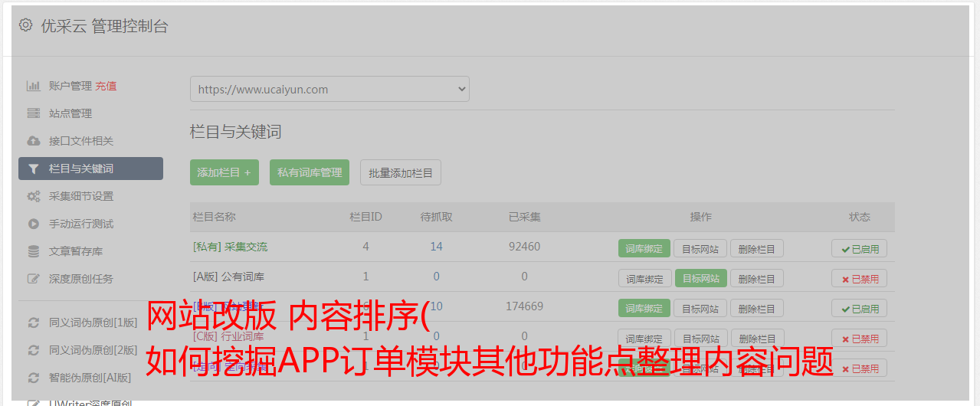The height and width of the screenshot is (406, 980).
Task: Open 智能伪原创[AI版] in the sidebar
Action: (90, 378)
